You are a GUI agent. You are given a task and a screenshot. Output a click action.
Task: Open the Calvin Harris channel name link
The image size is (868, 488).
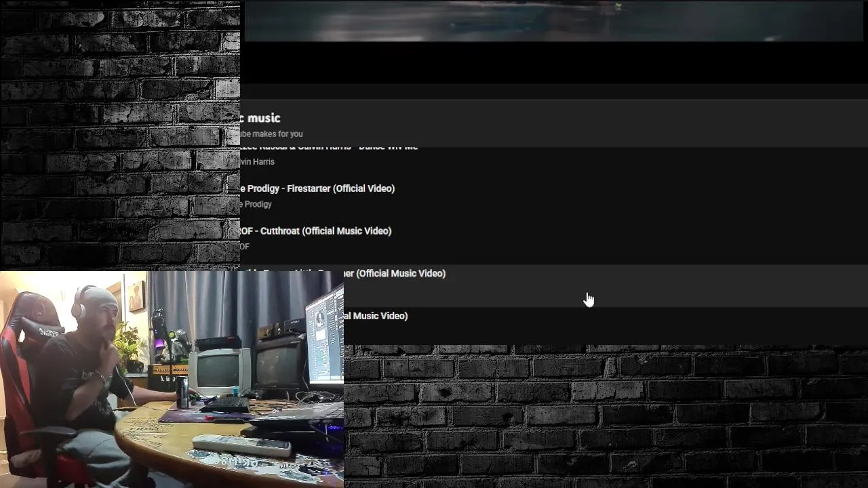[x=257, y=161]
